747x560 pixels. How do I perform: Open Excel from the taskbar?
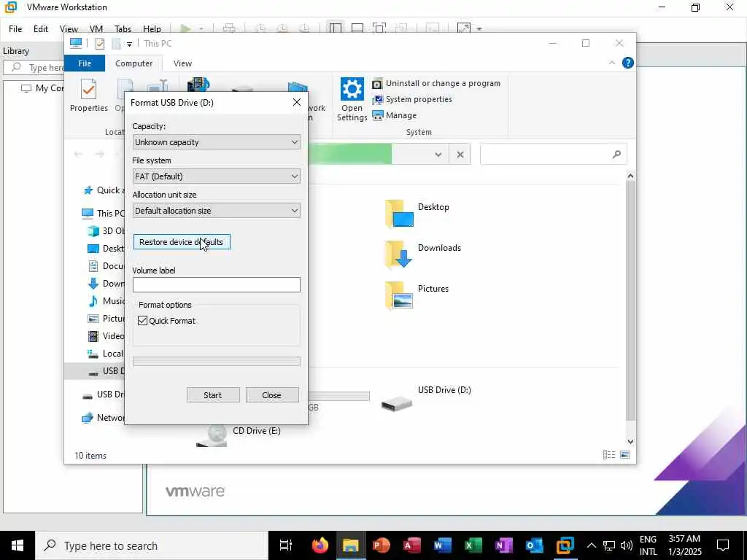[473, 545]
